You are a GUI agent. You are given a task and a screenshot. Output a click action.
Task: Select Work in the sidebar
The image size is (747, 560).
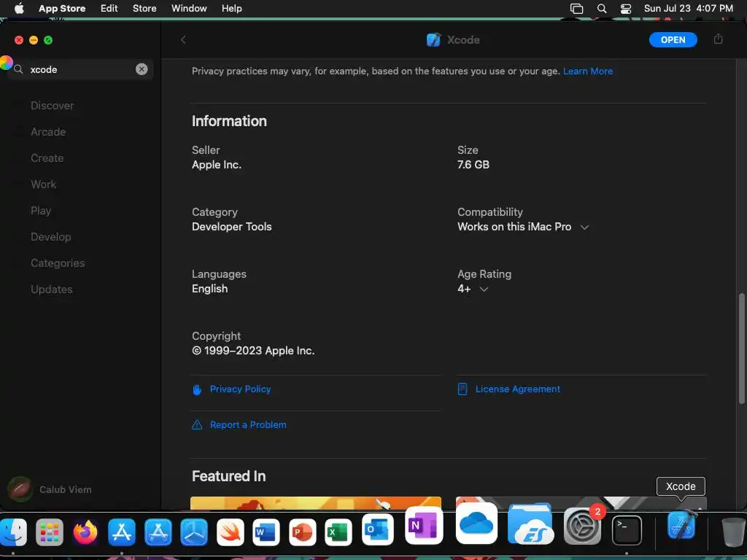click(43, 184)
